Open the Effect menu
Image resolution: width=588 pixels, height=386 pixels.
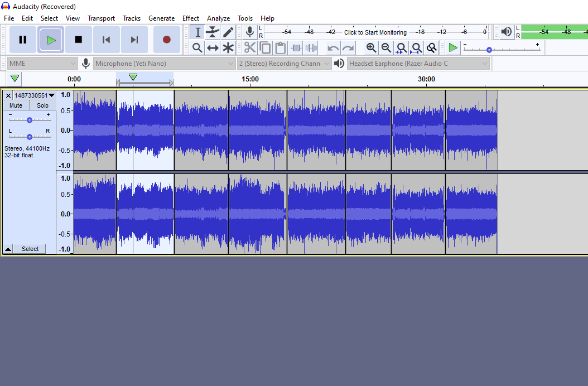pos(191,18)
